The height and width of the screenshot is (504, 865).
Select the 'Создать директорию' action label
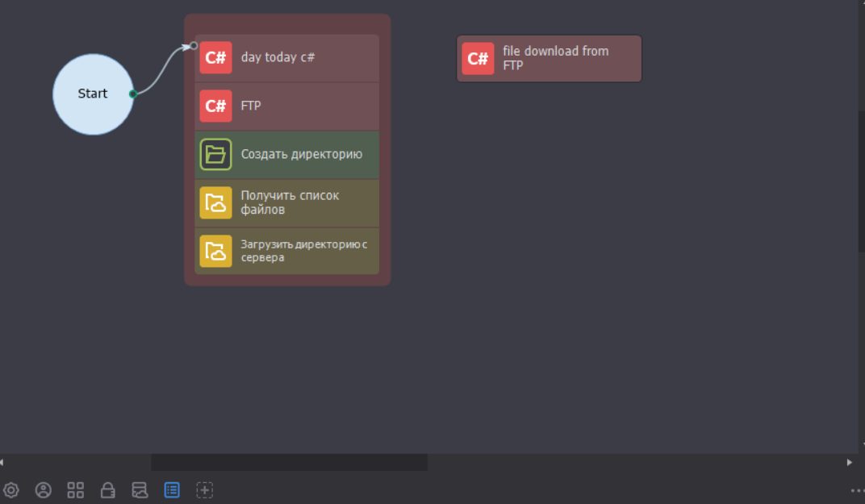[302, 154]
